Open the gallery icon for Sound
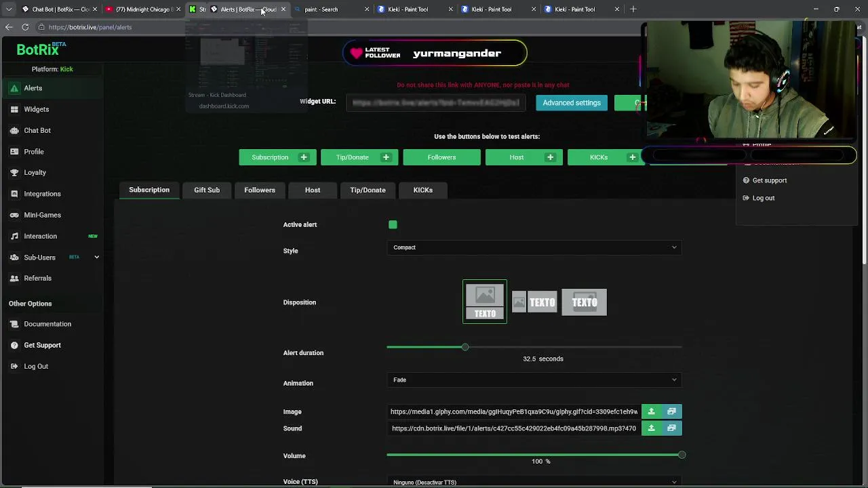The image size is (868, 488). tap(671, 428)
